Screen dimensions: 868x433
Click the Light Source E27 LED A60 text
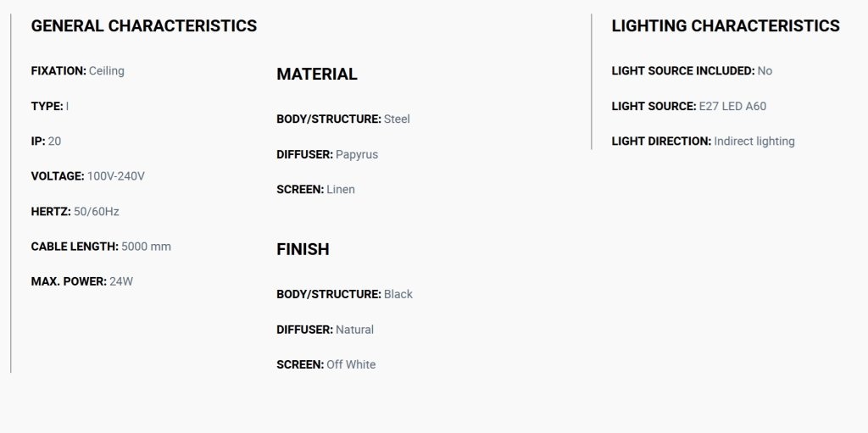tap(688, 106)
